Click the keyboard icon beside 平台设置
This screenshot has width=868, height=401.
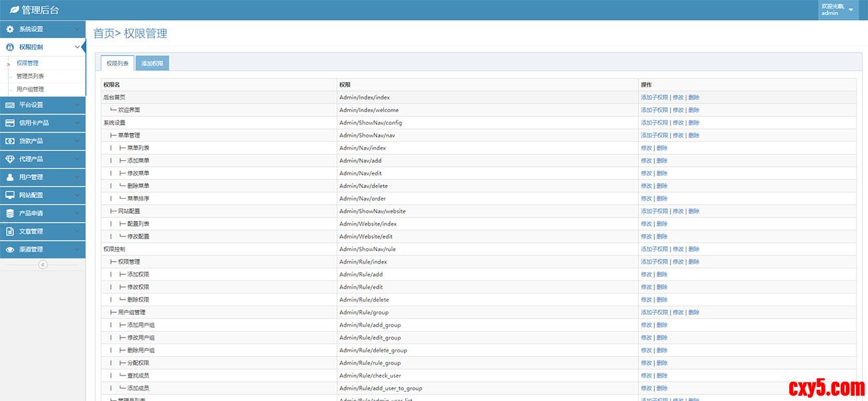[10, 105]
